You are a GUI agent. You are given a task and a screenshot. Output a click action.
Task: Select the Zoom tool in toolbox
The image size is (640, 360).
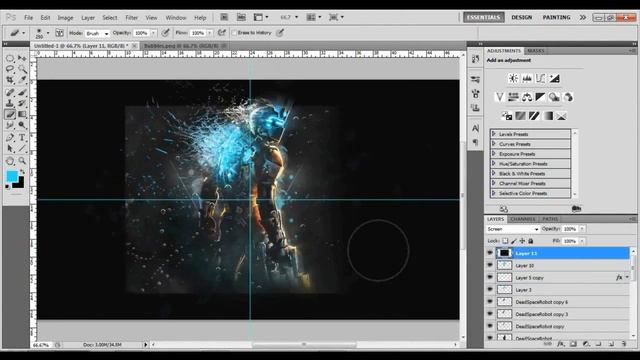point(22,161)
